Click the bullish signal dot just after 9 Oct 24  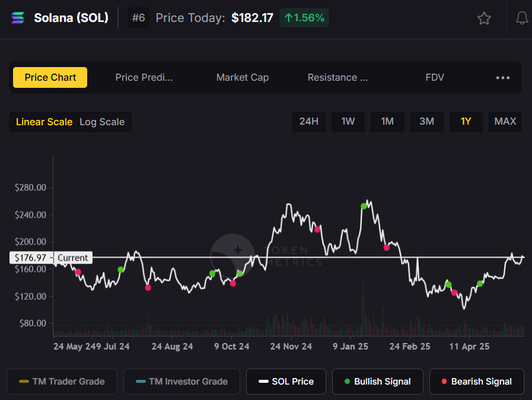click(240, 274)
